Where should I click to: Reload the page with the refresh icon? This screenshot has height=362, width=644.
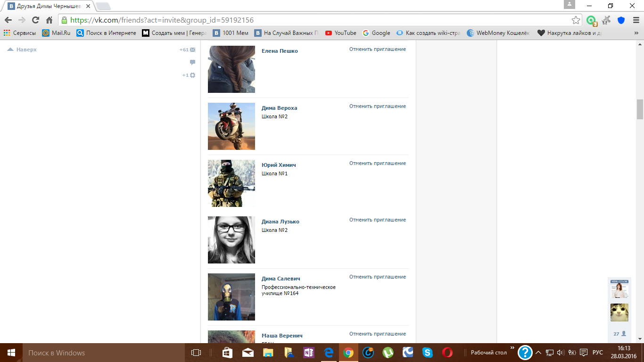tap(35, 20)
